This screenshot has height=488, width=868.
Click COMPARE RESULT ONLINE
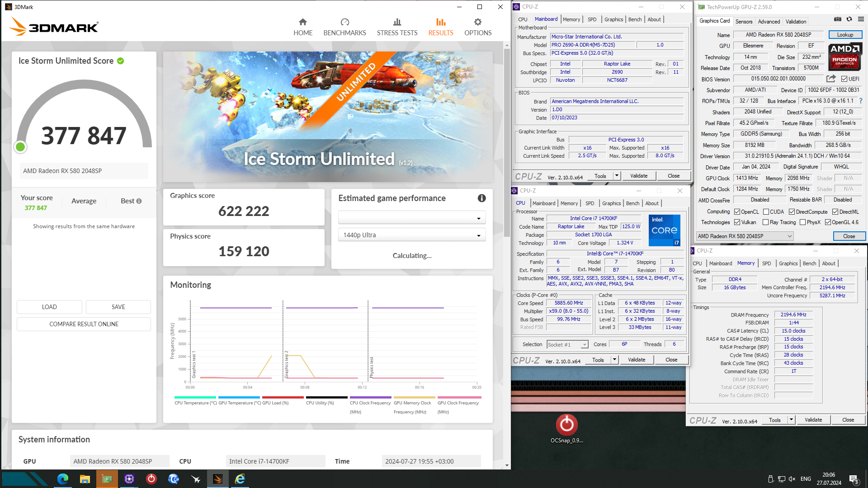[x=84, y=324]
